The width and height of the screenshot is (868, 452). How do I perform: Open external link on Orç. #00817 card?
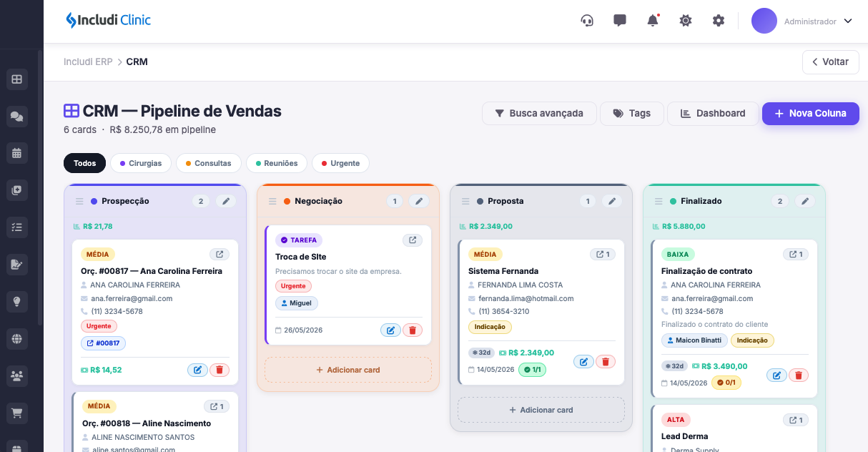pyautogui.click(x=220, y=254)
